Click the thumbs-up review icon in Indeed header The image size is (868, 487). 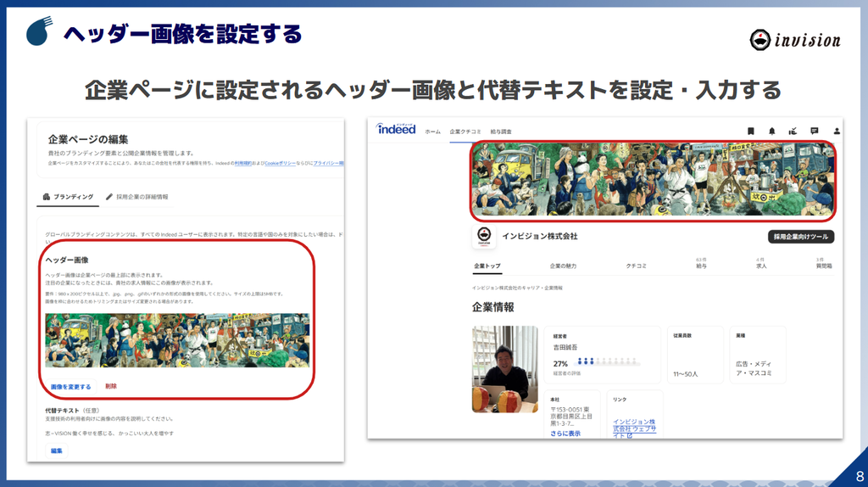[793, 132]
